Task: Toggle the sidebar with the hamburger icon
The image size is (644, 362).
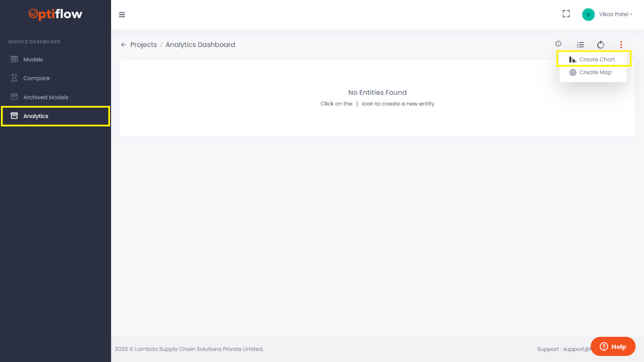Action: 122,14
